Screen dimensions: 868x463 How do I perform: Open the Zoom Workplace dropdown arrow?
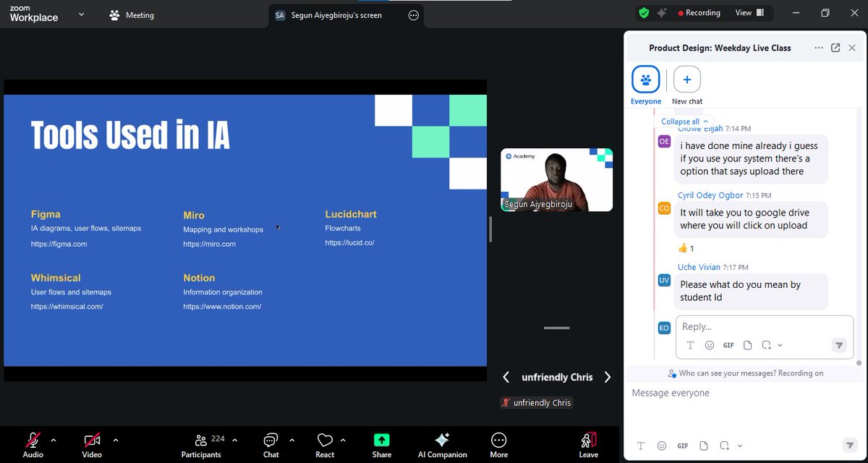[82, 14]
